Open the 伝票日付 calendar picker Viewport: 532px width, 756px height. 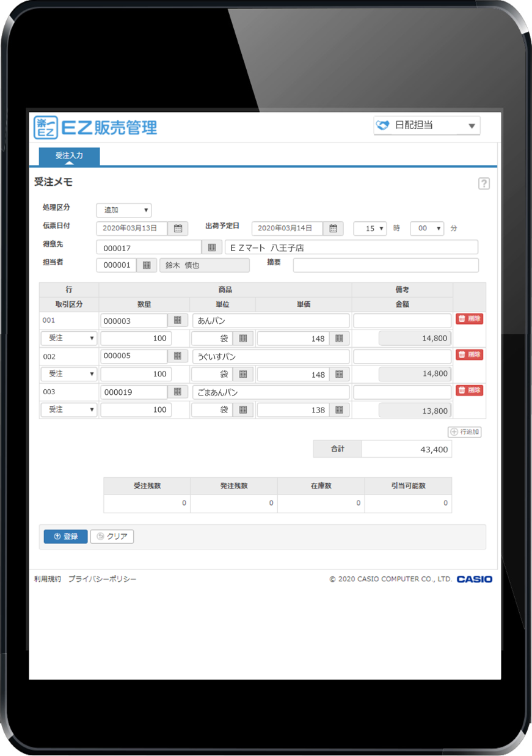coord(178,229)
